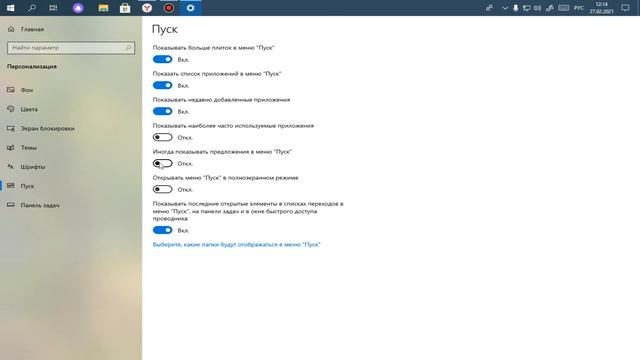Select Пуск in the sidebar
Viewport: 640px width, 360px height.
(x=27, y=186)
